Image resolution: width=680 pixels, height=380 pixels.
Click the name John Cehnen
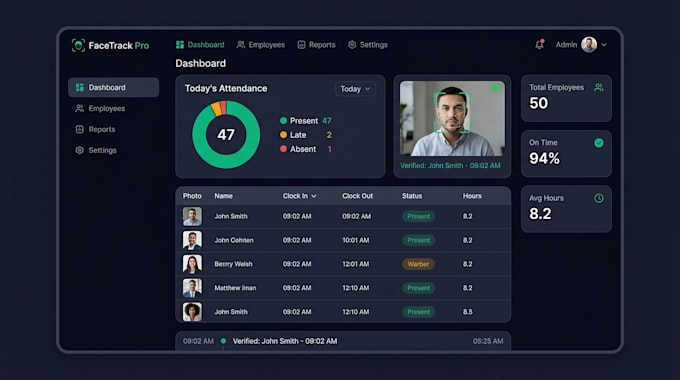pos(234,240)
